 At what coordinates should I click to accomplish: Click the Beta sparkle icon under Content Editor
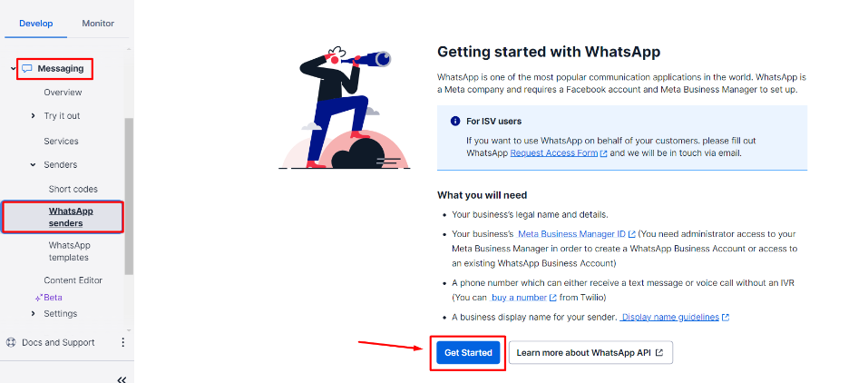39,298
